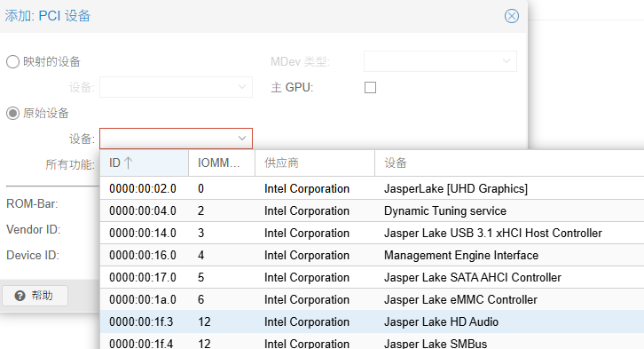Click the 供应商 column header

point(315,163)
